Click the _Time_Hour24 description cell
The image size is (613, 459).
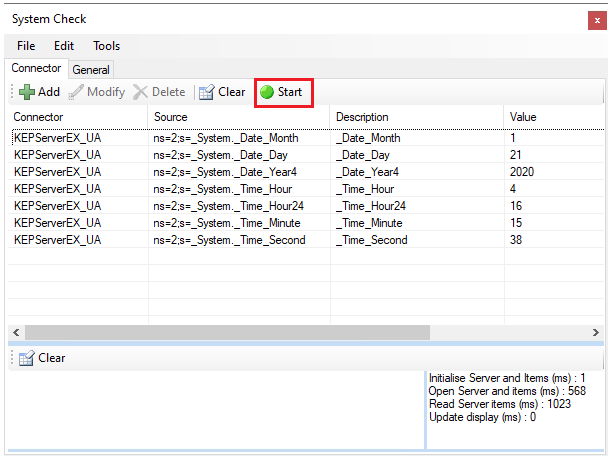coord(417,206)
